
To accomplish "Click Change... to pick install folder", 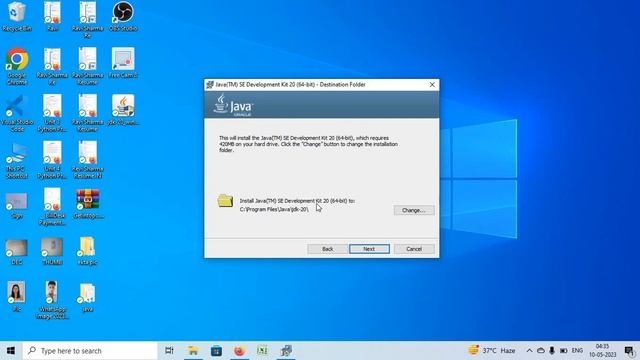I will (414, 210).
